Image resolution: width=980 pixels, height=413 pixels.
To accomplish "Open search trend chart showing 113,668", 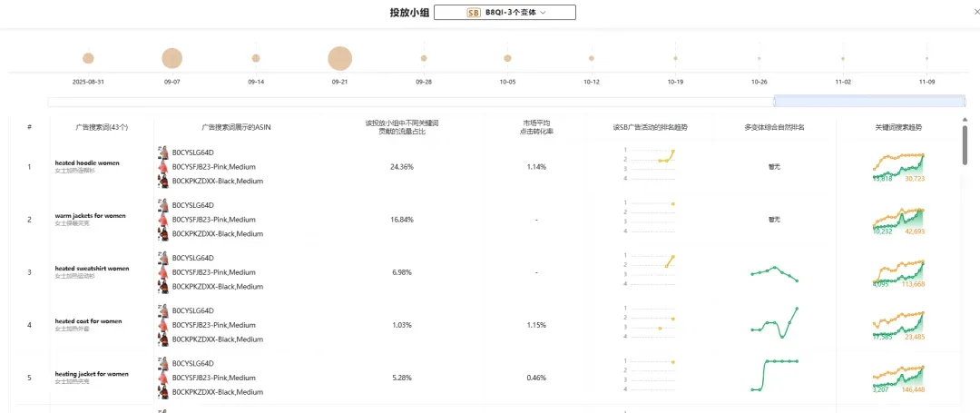I will tap(898, 272).
